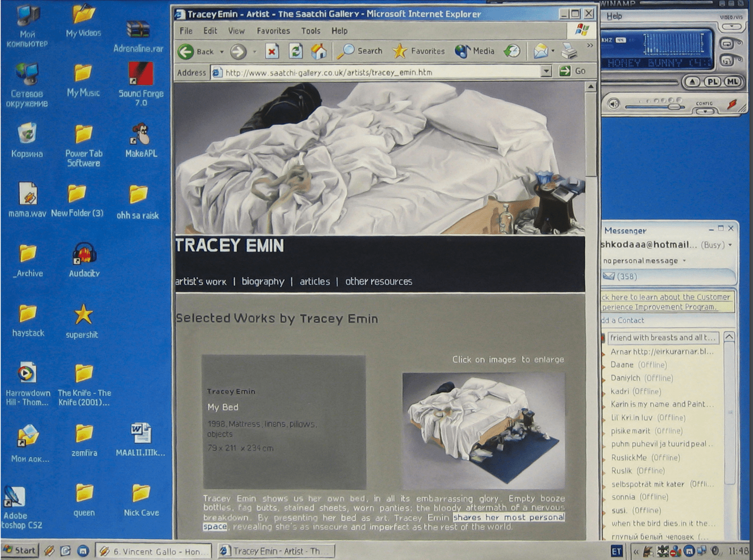Viewport: 753px width, 560px height.
Task: Click the Refresh page icon
Action: pos(296,51)
